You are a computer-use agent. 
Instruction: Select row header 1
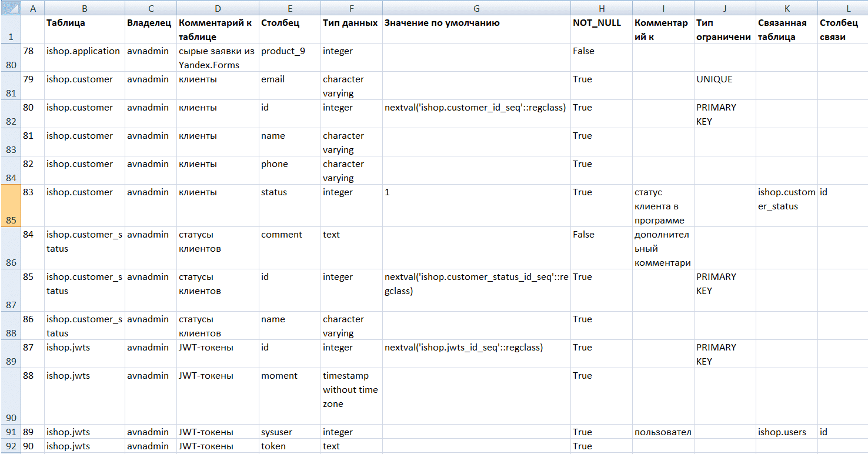(x=10, y=29)
